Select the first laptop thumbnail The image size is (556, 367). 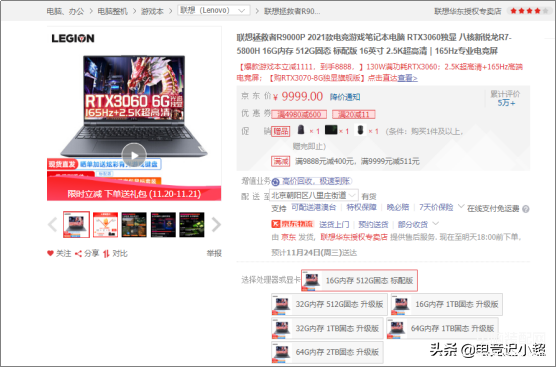click(x=76, y=224)
